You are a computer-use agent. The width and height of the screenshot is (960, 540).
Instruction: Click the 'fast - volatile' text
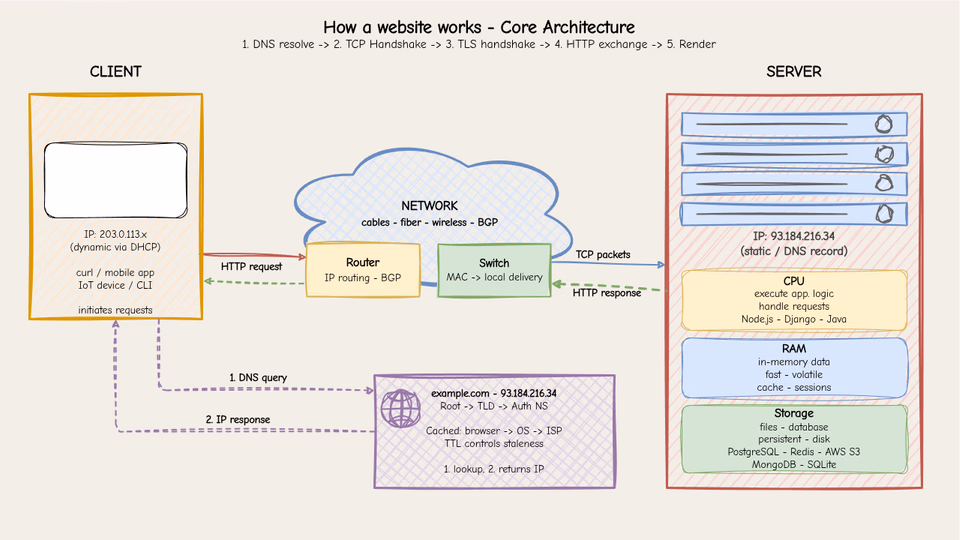794,374
